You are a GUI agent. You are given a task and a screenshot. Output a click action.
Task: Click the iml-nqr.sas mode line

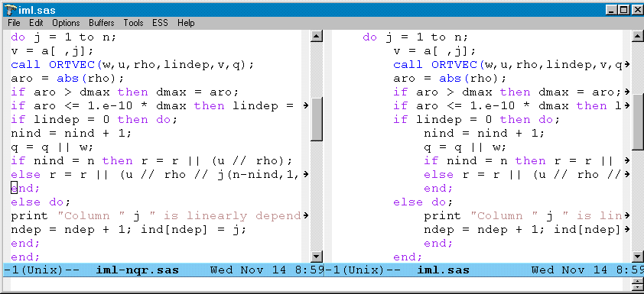164,270
